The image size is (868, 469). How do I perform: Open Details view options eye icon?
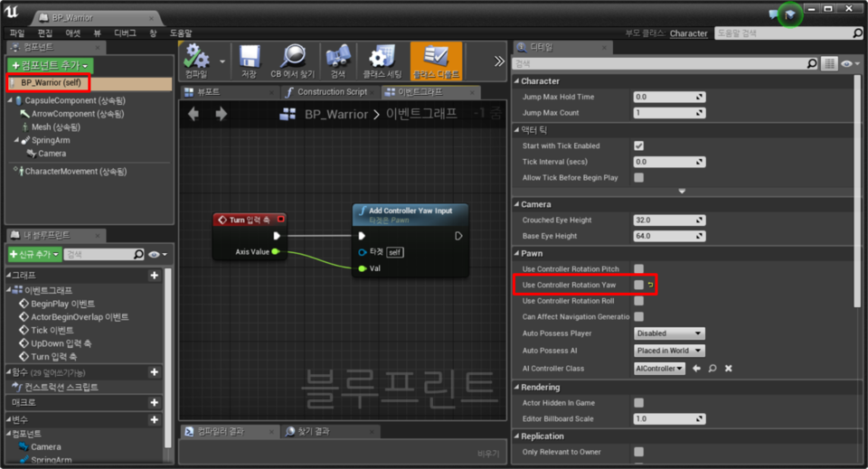(850, 63)
